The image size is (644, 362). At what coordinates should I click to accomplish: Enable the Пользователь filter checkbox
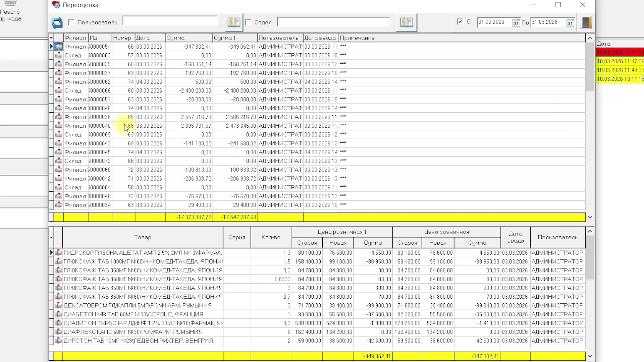point(71,22)
